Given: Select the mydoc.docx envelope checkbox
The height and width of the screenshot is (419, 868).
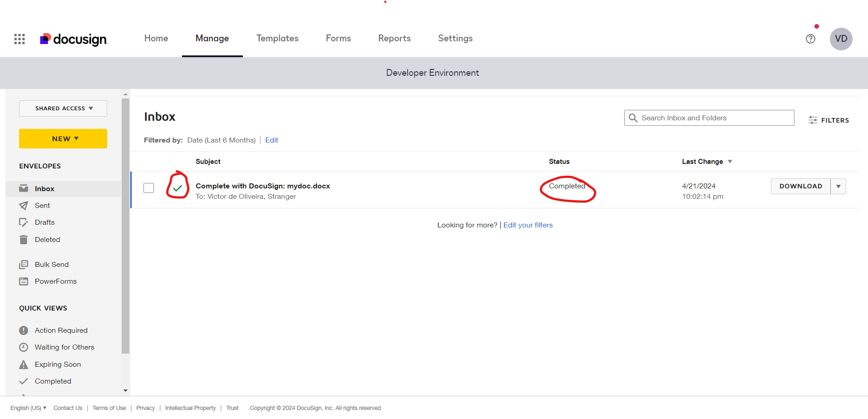Looking at the screenshot, I should pyautogui.click(x=149, y=188).
